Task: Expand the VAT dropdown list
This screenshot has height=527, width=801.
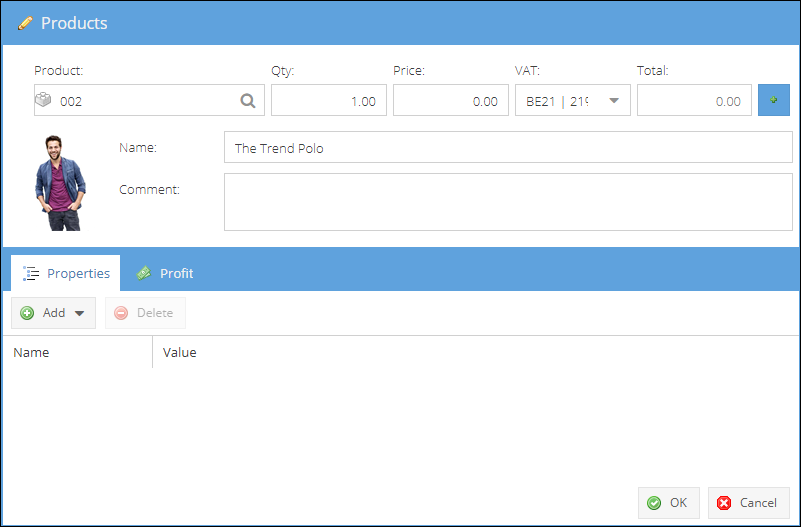Action: point(613,100)
